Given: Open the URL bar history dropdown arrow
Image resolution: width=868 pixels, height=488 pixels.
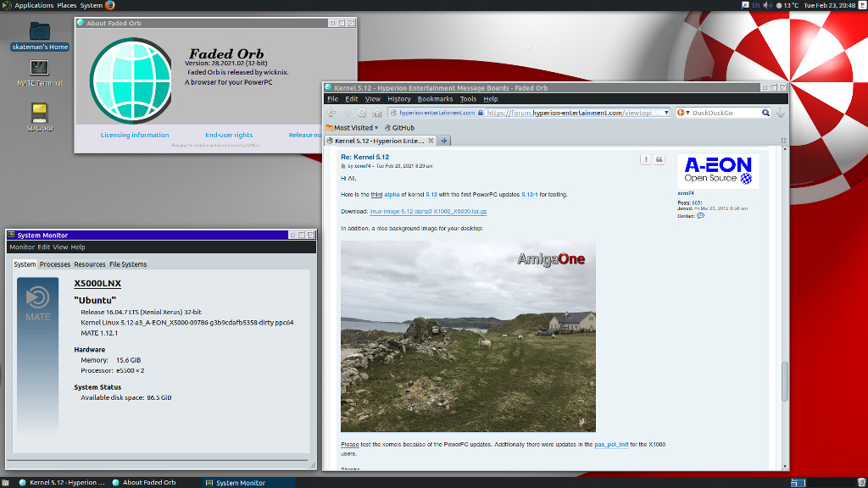Looking at the screenshot, I should pyautogui.click(x=666, y=113).
